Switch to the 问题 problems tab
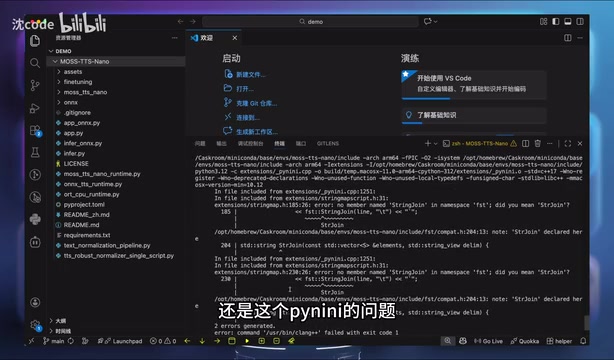Viewport: 614px width, 360px height. point(200,143)
